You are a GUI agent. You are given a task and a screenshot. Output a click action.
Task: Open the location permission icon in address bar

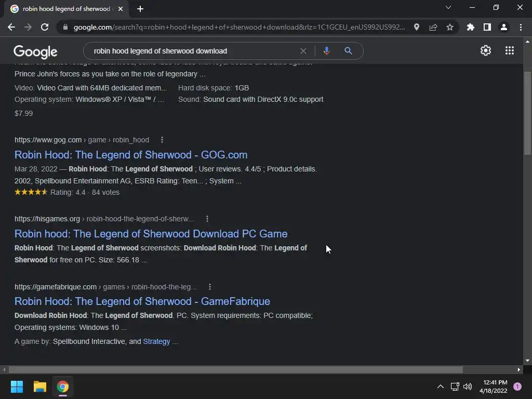click(417, 27)
